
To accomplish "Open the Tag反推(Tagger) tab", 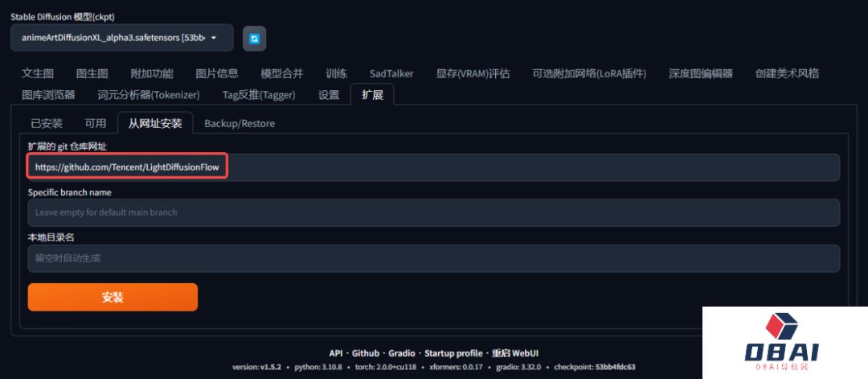I will click(259, 95).
